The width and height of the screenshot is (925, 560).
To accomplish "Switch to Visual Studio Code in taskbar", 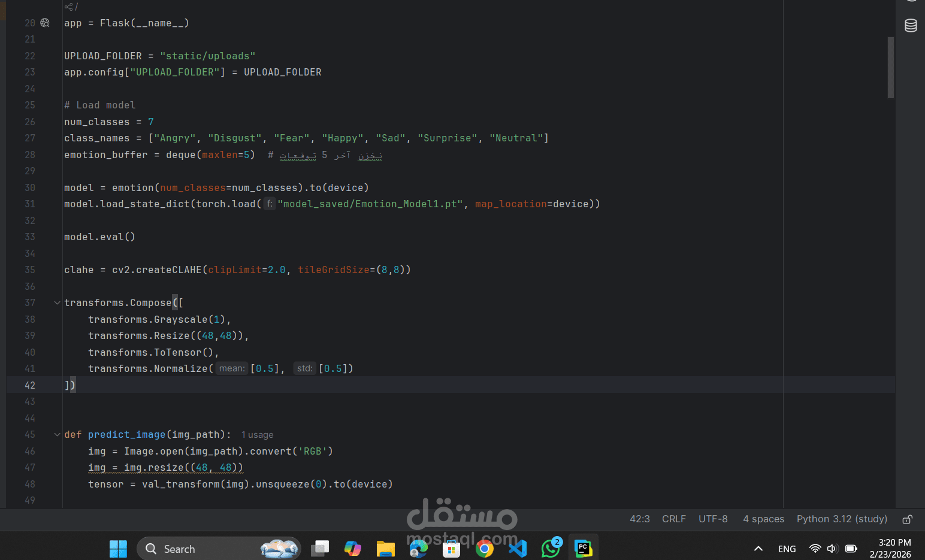I will pyautogui.click(x=518, y=549).
